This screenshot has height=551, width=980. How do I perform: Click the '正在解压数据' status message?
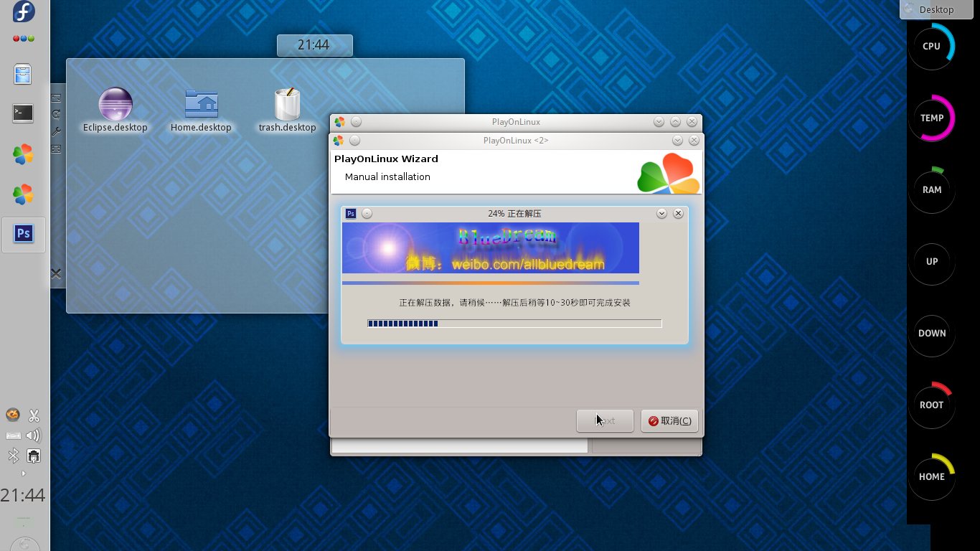[x=514, y=303]
